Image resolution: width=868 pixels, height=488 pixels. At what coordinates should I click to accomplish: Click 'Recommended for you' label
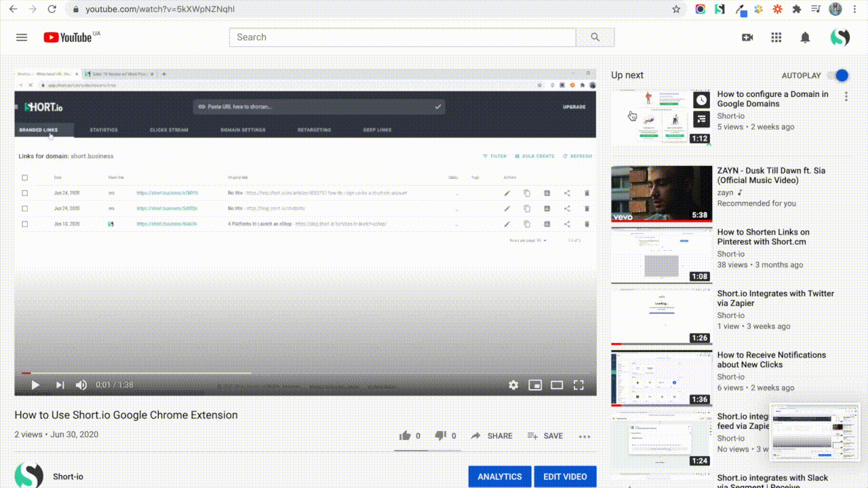click(757, 203)
